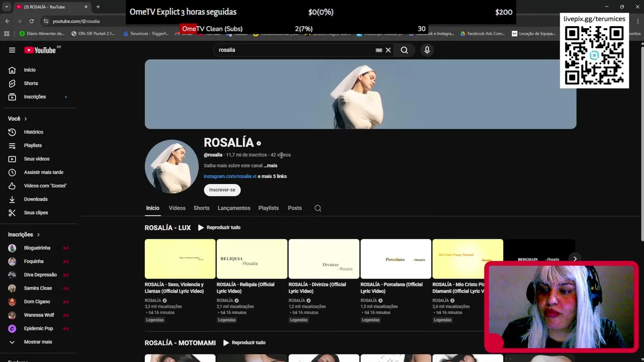
Task: Open ROSALÍA - MOTOMAMI shelf title
Action: 180,343
